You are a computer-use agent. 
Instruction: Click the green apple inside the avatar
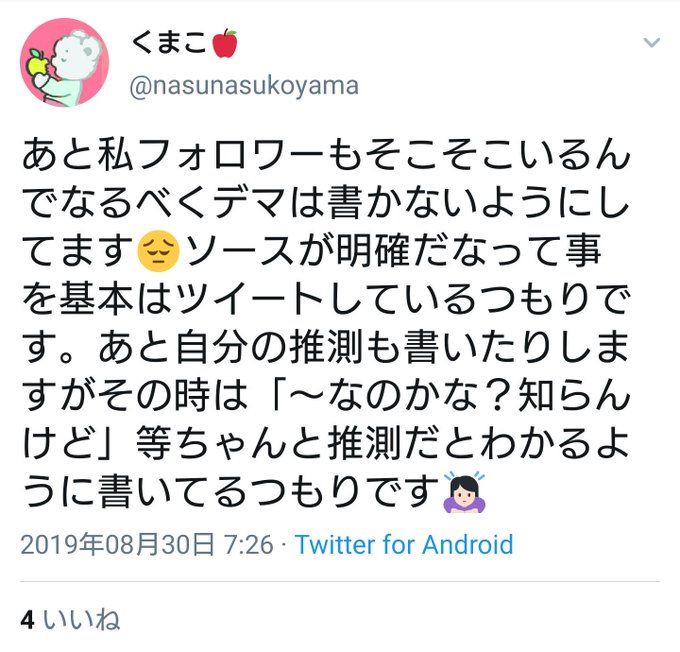pyautogui.click(x=37, y=63)
